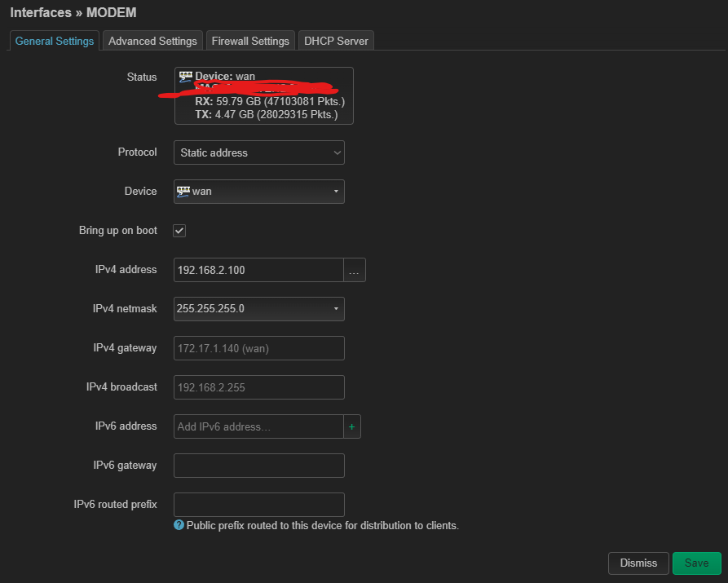Click the help icon below IPv6 routed prefix

click(x=179, y=525)
